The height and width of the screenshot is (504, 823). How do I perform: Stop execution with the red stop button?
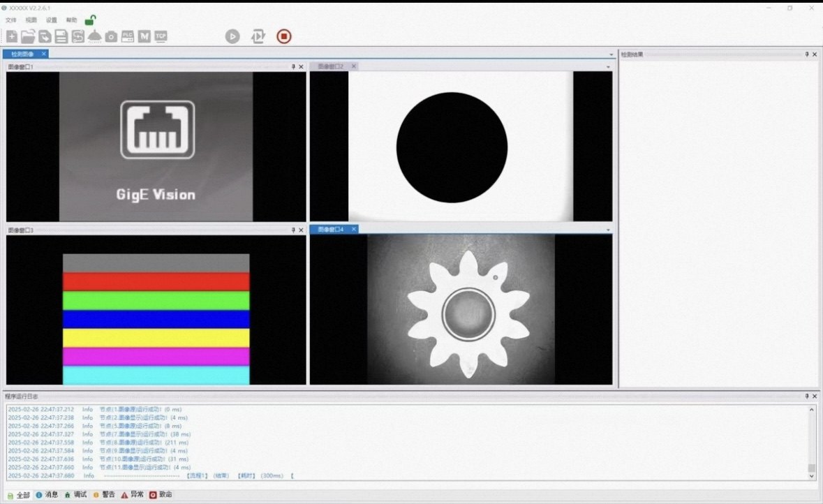(x=284, y=36)
